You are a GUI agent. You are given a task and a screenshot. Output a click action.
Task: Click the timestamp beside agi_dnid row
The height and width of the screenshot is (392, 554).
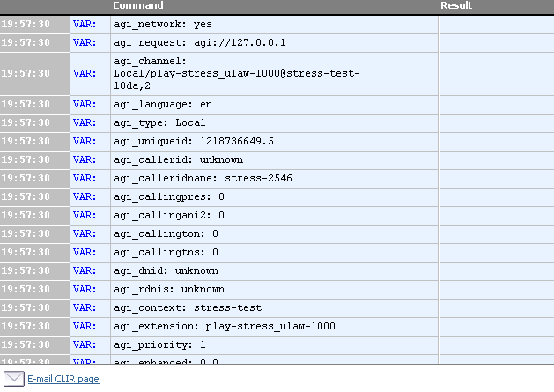tap(35, 270)
